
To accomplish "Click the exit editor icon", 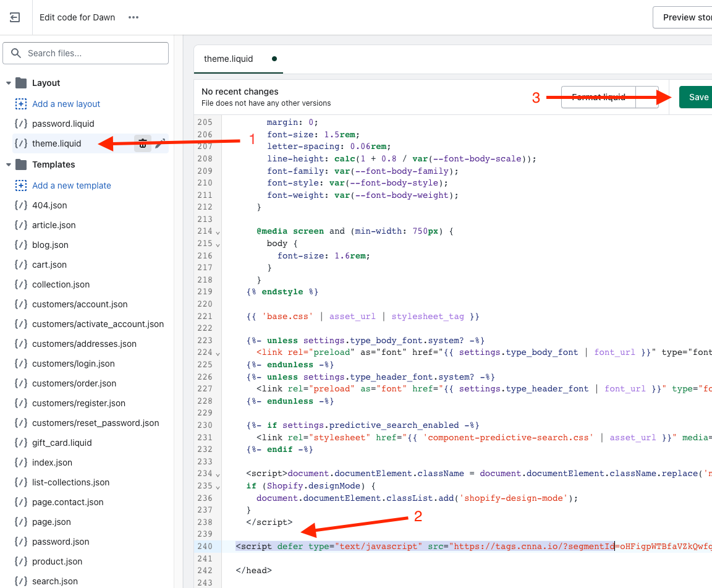I will 15,17.
